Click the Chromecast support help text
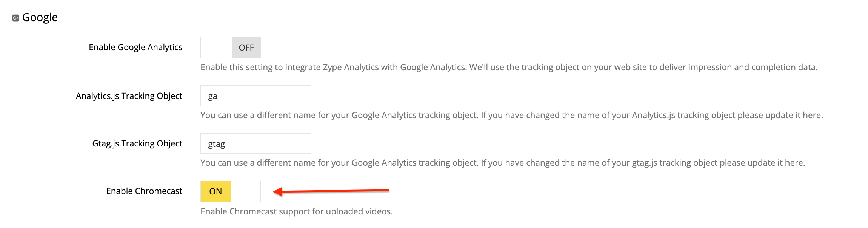 [297, 211]
